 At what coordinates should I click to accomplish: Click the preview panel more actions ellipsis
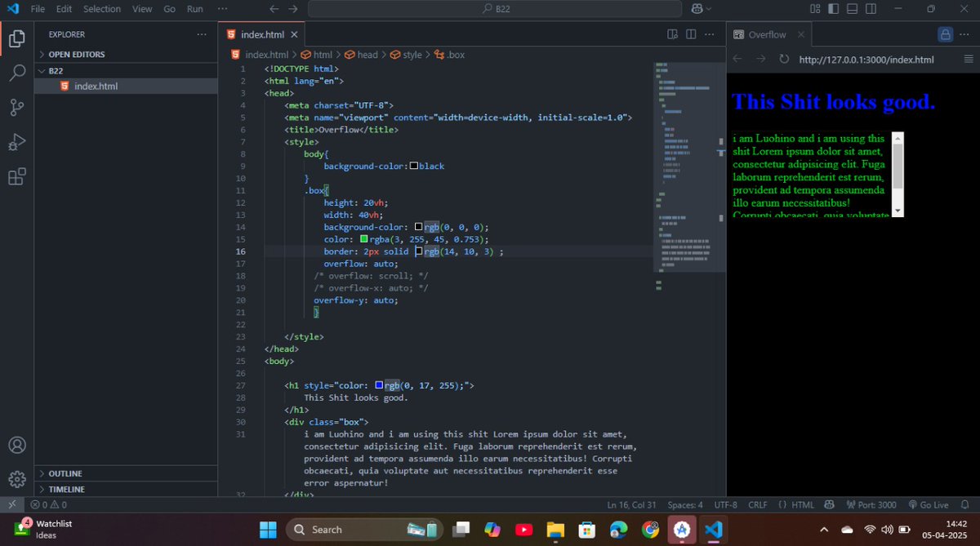coord(966,34)
